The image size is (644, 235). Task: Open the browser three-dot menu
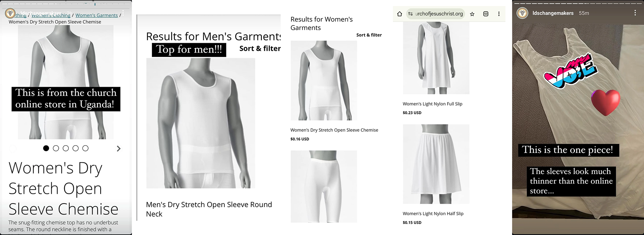[x=499, y=14]
